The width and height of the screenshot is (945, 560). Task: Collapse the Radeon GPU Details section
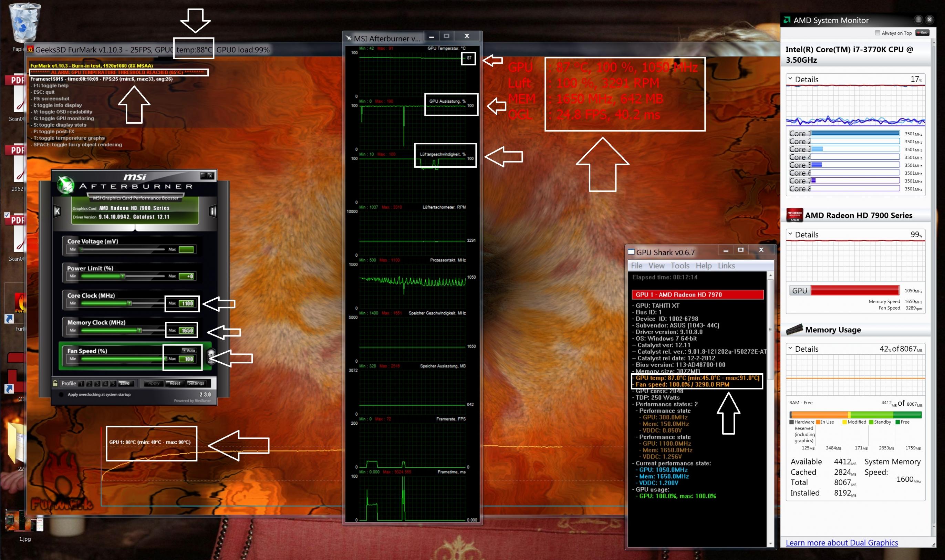(790, 234)
